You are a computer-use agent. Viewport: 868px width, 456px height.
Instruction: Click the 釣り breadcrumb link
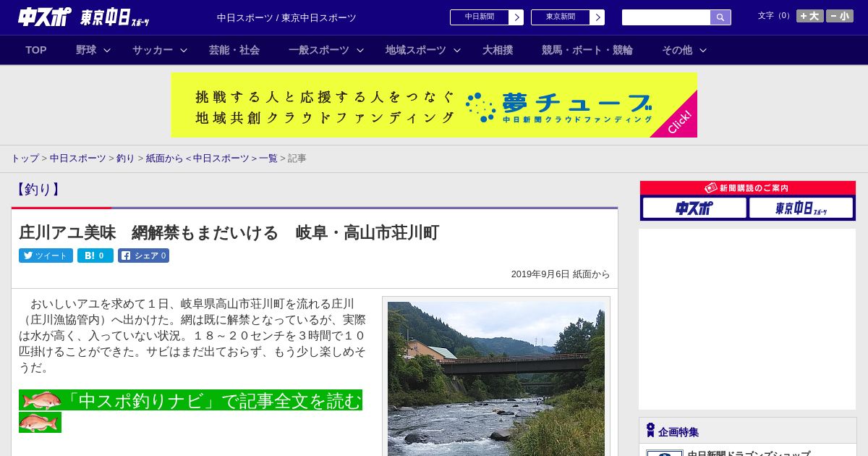pos(126,159)
